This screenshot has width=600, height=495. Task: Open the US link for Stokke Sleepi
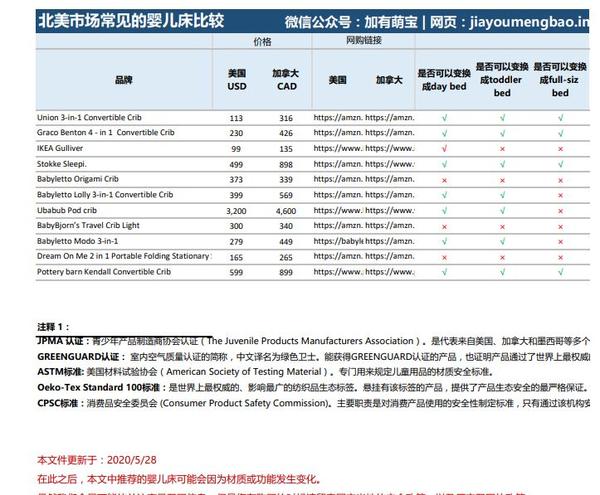click(338, 164)
